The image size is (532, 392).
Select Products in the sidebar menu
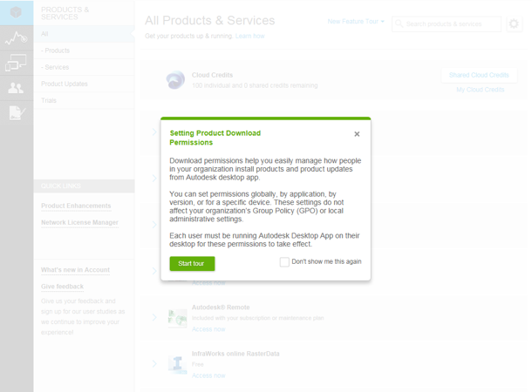pos(84,51)
